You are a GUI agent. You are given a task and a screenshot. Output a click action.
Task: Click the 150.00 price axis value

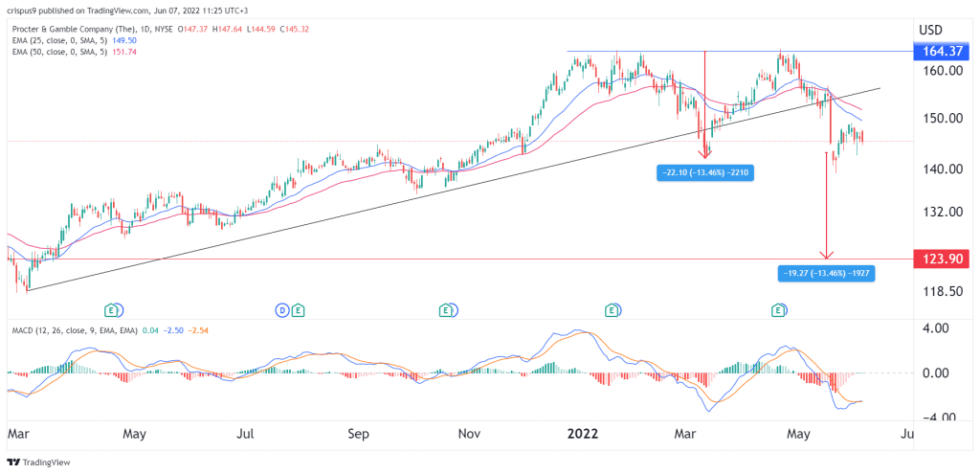[x=941, y=118]
